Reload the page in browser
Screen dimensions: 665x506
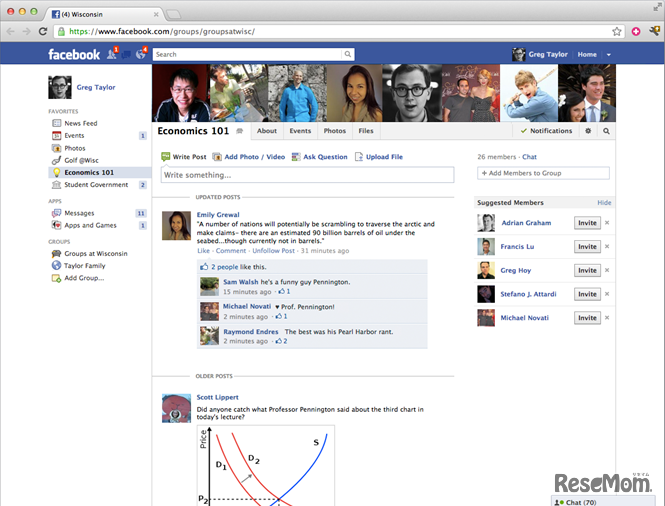[43, 31]
